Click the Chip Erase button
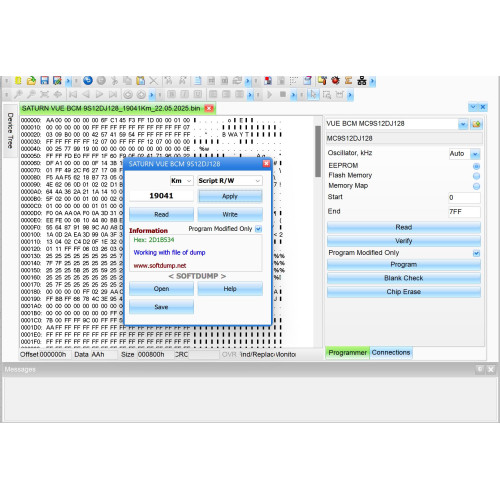The height and width of the screenshot is (500, 500). [x=404, y=292]
